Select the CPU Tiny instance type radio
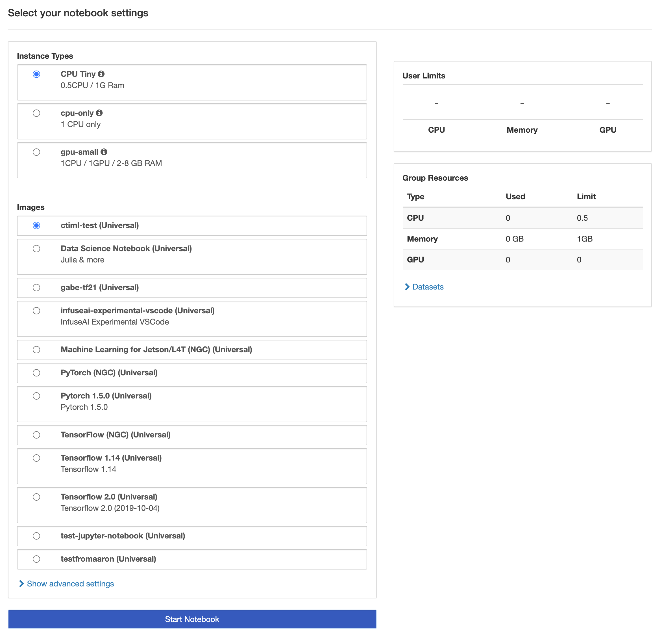The image size is (662, 644). (x=36, y=74)
